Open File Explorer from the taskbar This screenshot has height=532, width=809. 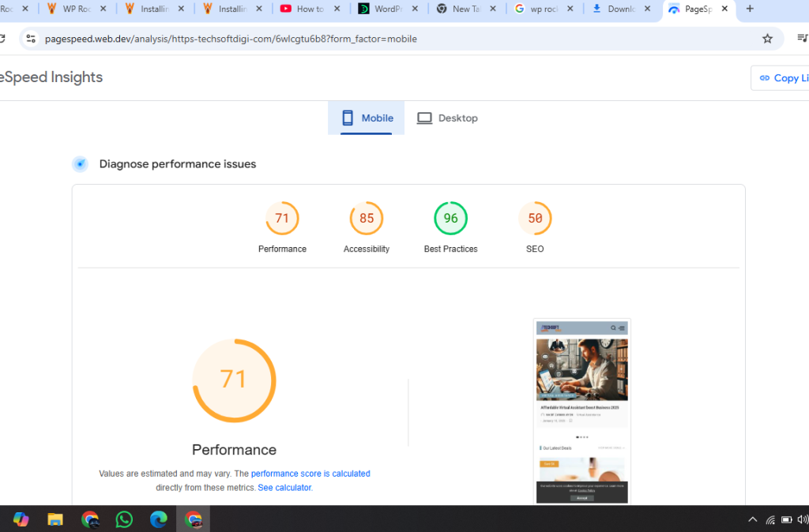point(55,519)
